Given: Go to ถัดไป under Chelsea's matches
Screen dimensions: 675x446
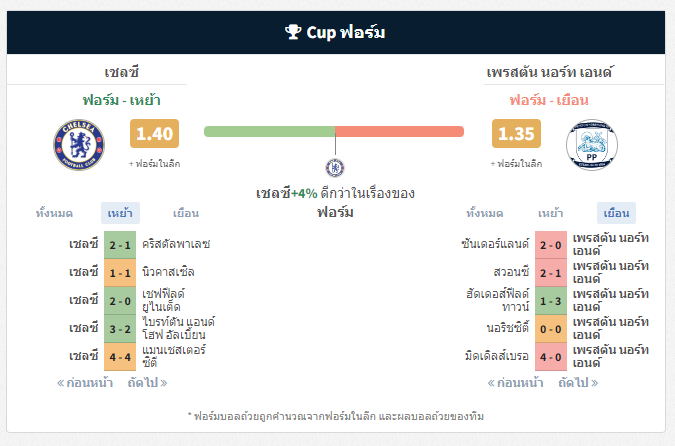Looking at the screenshot, I should (147, 383).
